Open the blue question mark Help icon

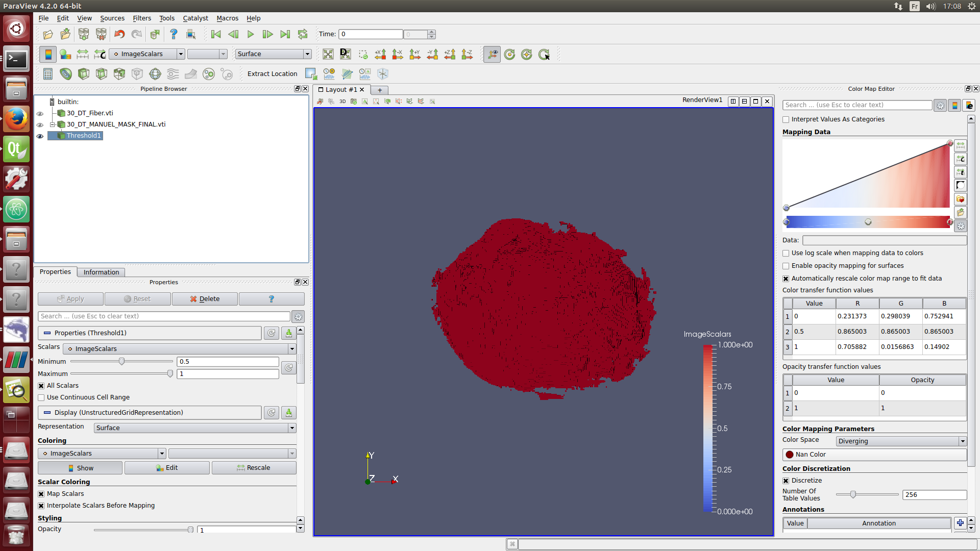pos(174,34)
